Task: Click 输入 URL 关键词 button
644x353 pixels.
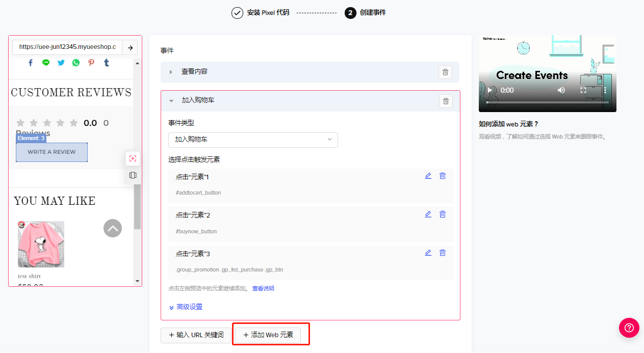Action: (195, 335)
